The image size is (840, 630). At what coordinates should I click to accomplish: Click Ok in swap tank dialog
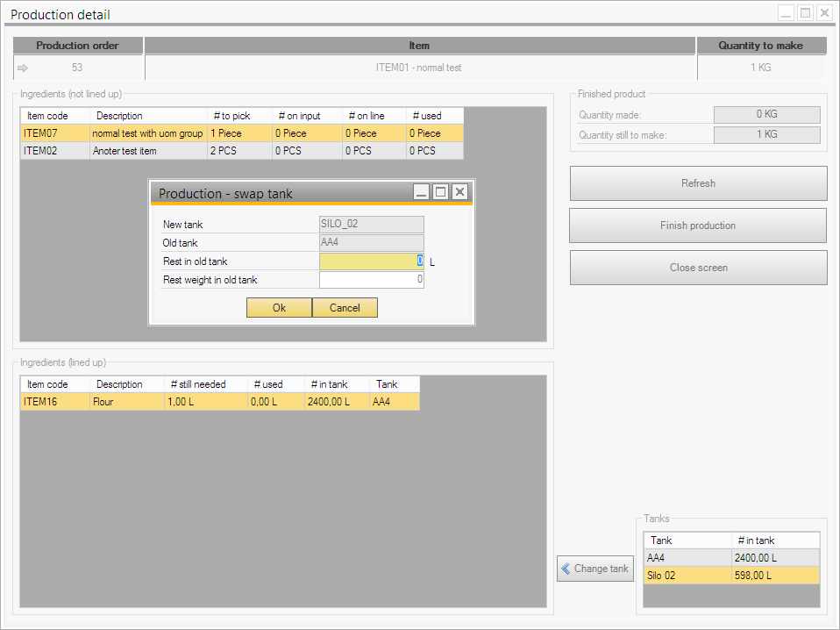[x=279, y=308]
